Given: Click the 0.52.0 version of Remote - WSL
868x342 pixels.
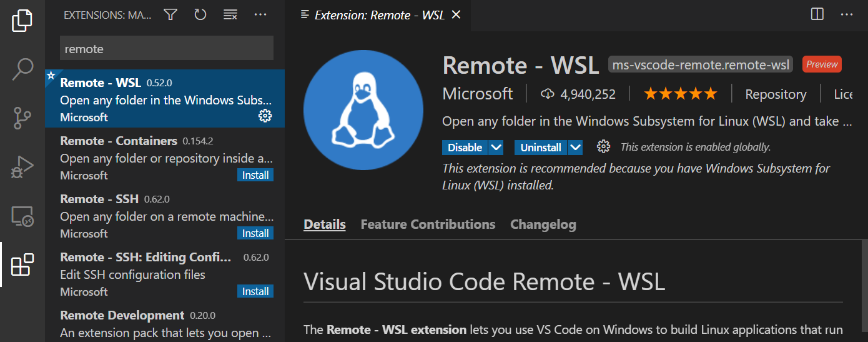Looking at the screenshot, I should tap(159, 83).
